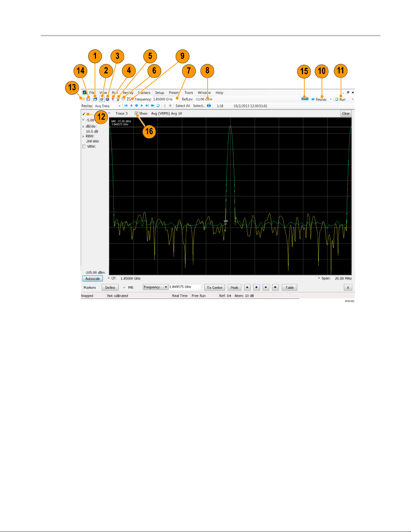
Task: Click the Select All replay button
Action: (x=183, y=106)
